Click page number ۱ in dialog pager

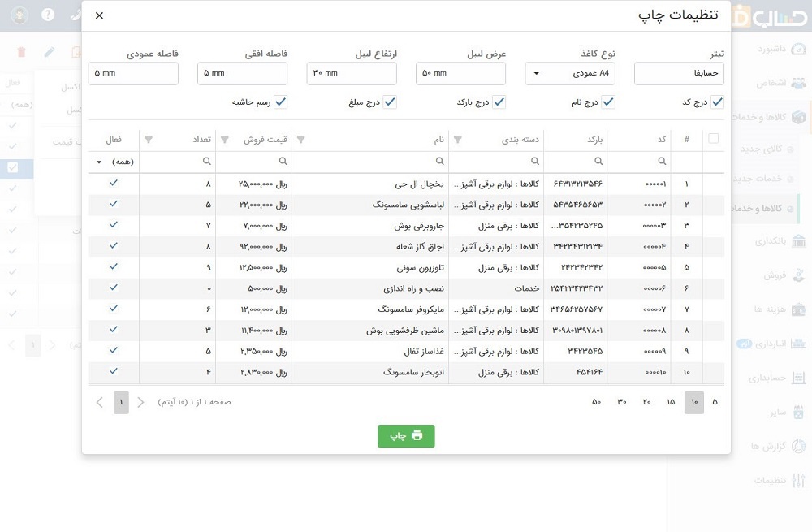pos(121,403)
